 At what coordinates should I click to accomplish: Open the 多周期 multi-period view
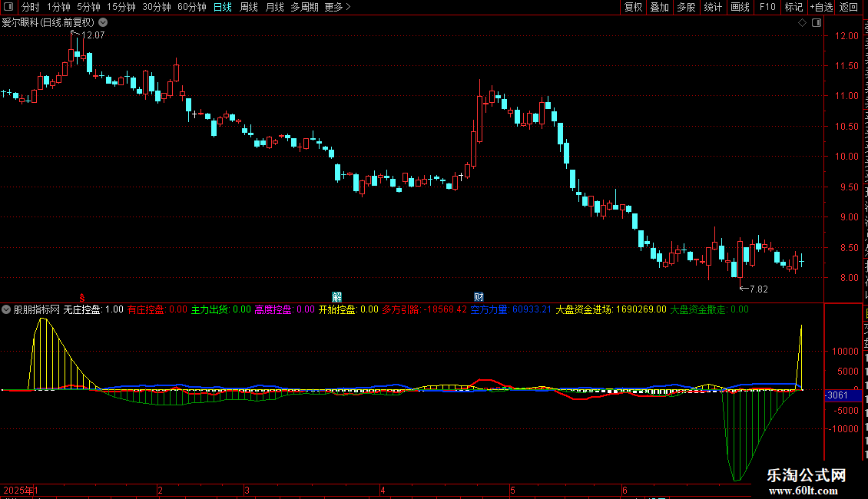pyautogui.click(x=304, y=7)
